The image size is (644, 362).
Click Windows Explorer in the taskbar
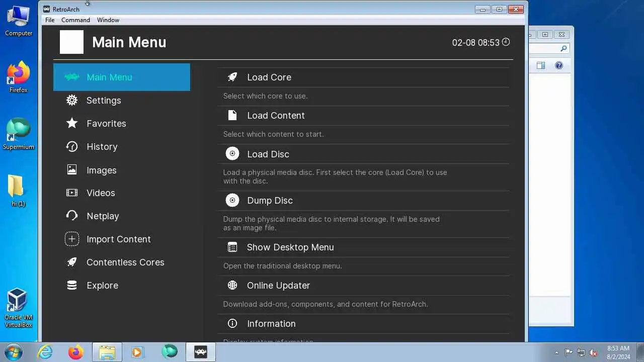pos(107,352)
